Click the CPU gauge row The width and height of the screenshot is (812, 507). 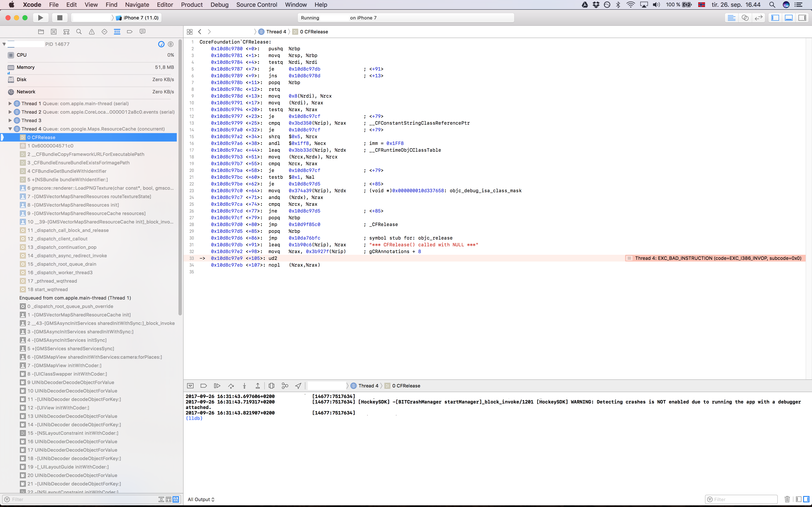click(91, 55)
